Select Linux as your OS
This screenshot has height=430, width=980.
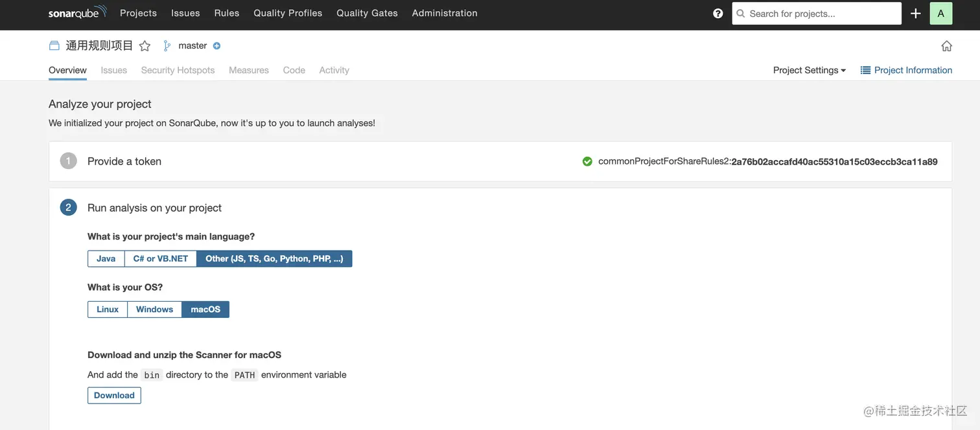(x=108, y=310)
